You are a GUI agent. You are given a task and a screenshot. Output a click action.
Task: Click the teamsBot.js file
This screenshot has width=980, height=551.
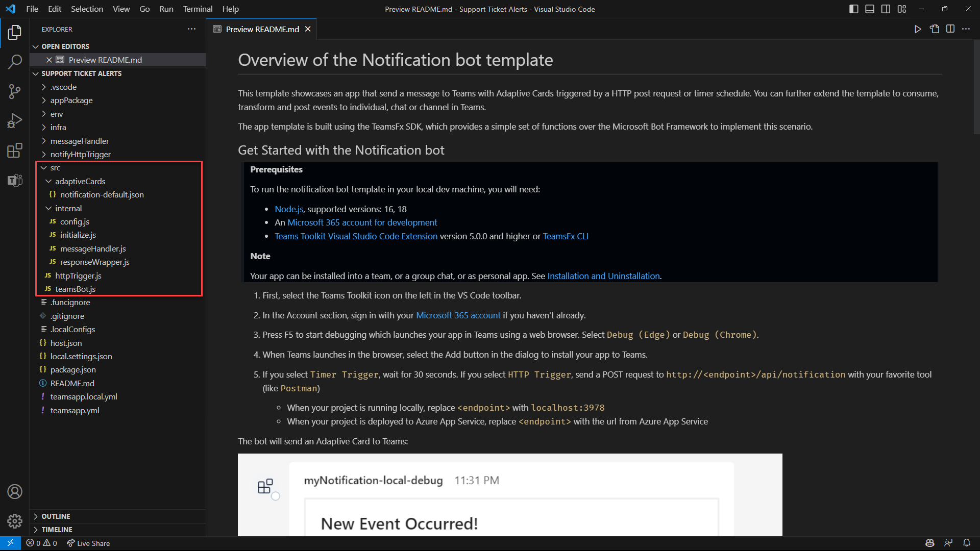(x=75, y=289)
